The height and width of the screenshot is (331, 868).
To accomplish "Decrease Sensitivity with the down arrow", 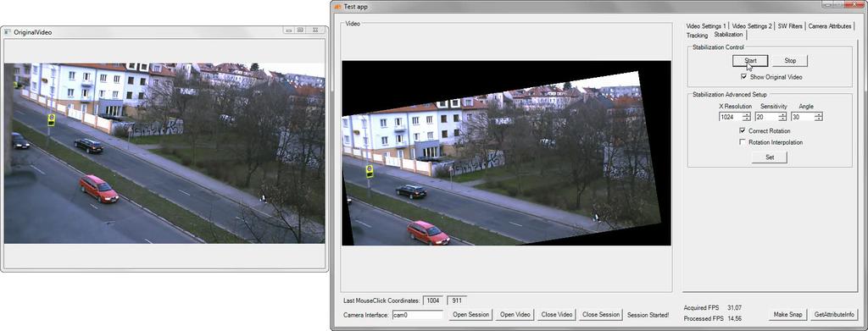I will [x=782, y=119].
